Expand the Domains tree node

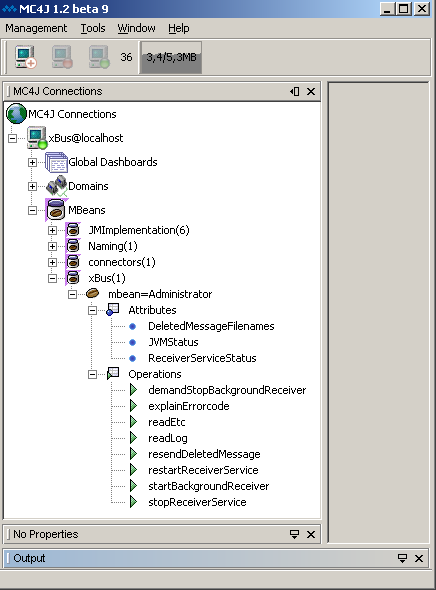point(32,187)
